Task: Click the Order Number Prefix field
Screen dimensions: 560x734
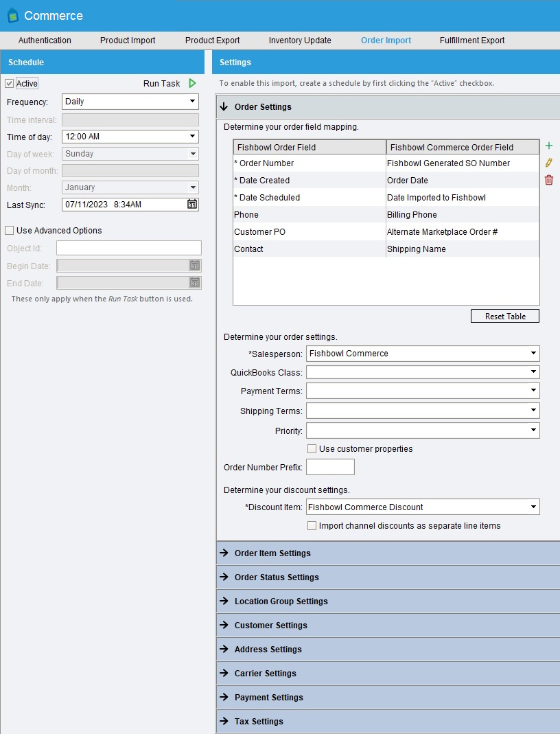Action: tap(330, 467)
